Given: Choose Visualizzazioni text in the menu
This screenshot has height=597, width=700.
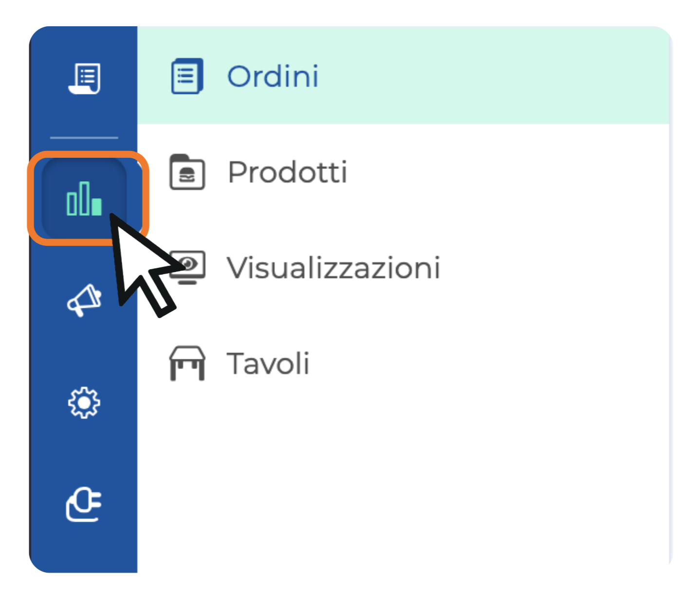Looking at the screenshot, I should (x=333, y=268).
